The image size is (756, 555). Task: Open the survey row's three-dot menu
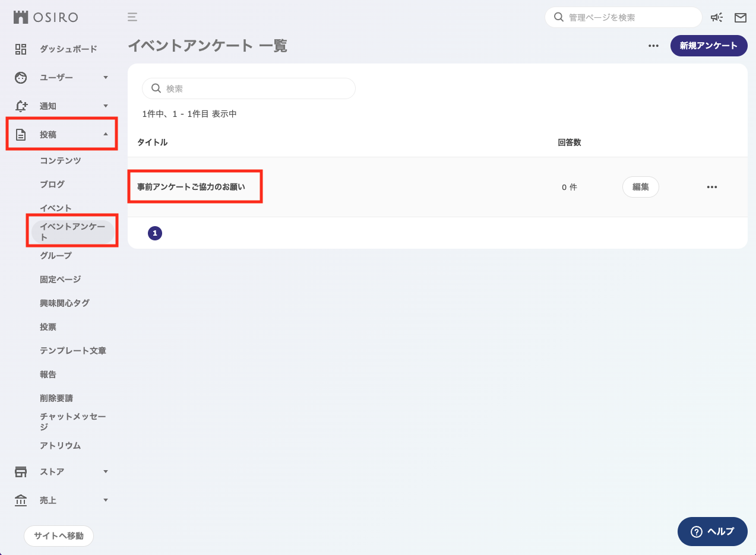(712, 187)
